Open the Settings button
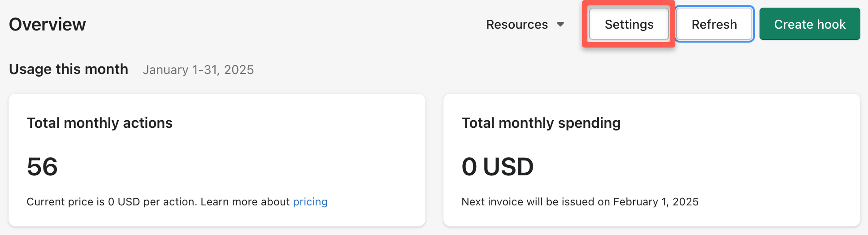 click(629, 24)
